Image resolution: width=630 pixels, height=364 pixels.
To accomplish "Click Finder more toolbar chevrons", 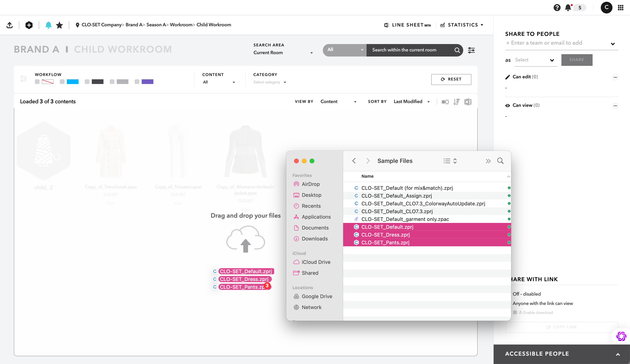I will pos(488,161).
